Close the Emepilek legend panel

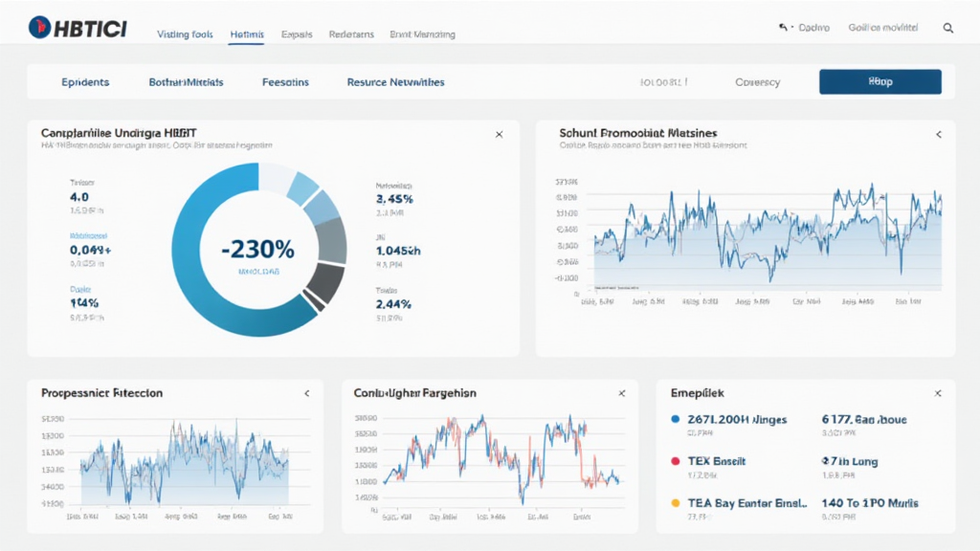coord(938,393)
